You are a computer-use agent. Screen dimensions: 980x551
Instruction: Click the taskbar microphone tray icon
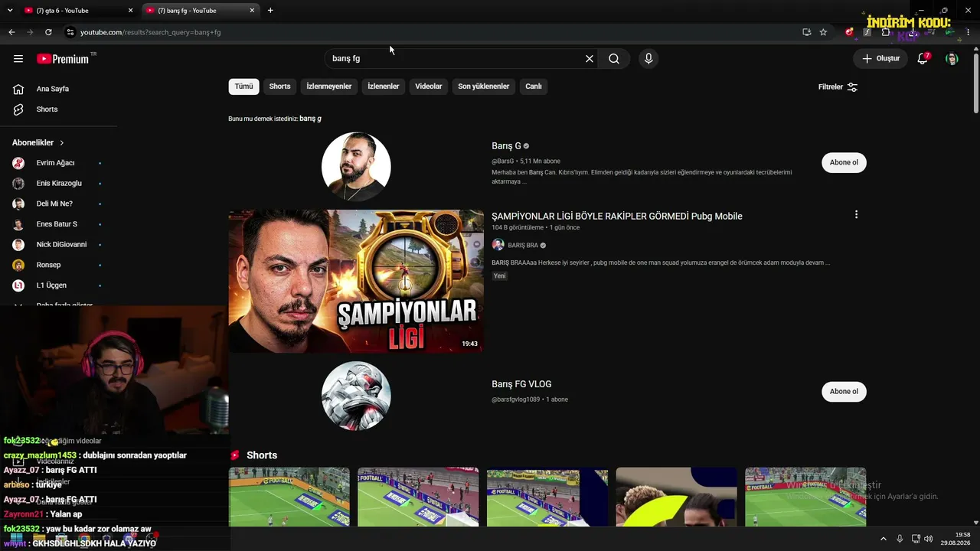900,539
